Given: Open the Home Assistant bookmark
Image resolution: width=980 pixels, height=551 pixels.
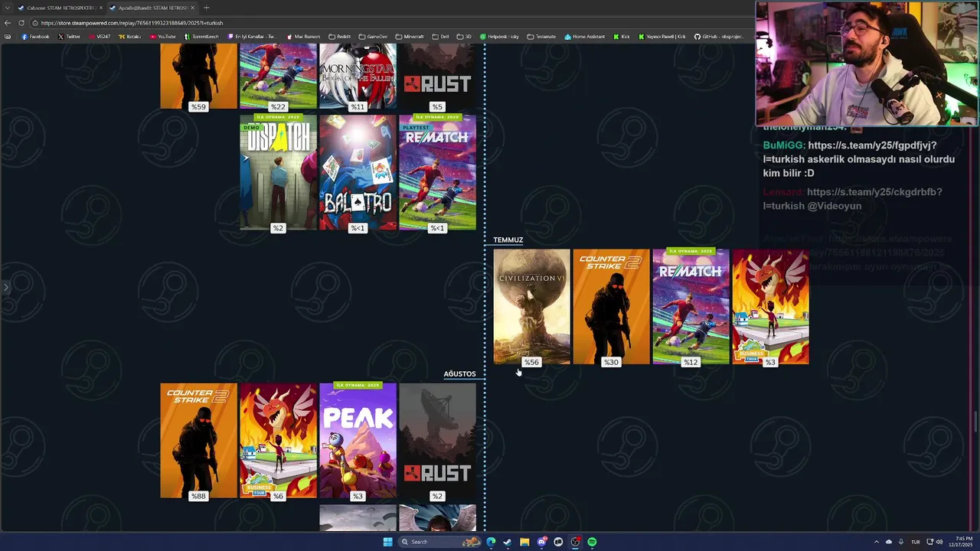Looking at the screenshot, I should [x=585, y=37].
